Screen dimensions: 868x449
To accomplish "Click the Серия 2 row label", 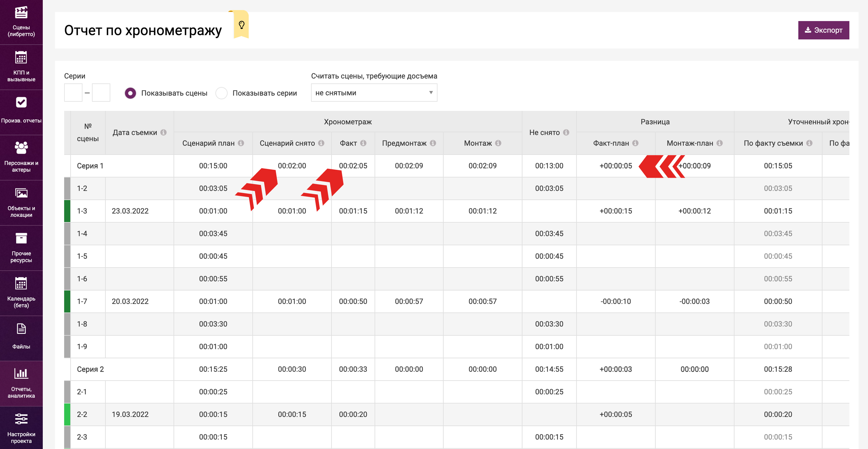I will [90, 369].
